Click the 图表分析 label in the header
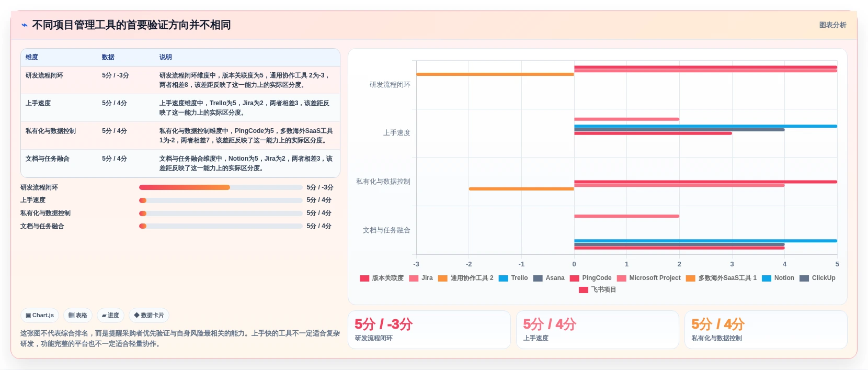The image size is (868, 370). point(832,25)
